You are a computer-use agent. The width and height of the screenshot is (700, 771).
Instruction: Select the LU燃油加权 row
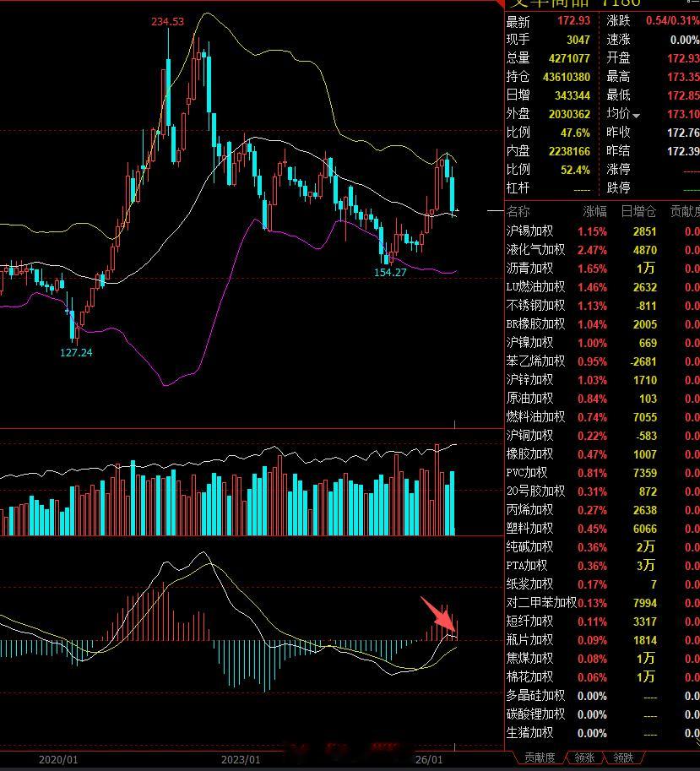603,287
